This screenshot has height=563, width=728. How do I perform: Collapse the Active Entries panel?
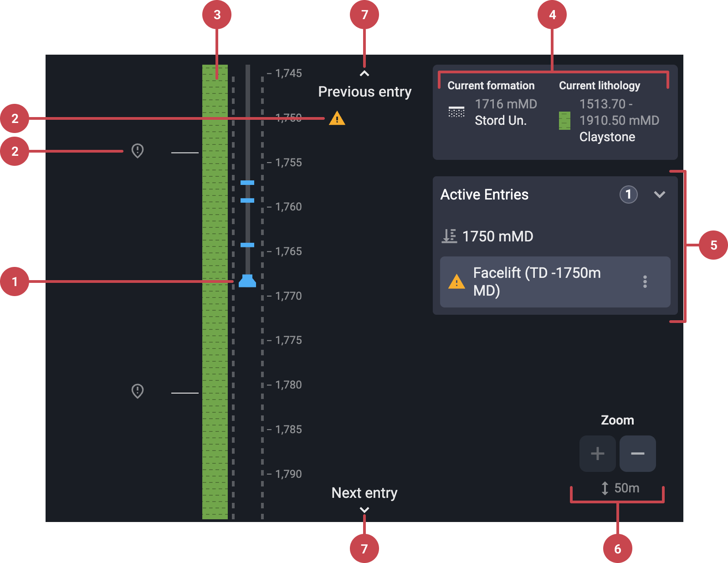(659, 194)
